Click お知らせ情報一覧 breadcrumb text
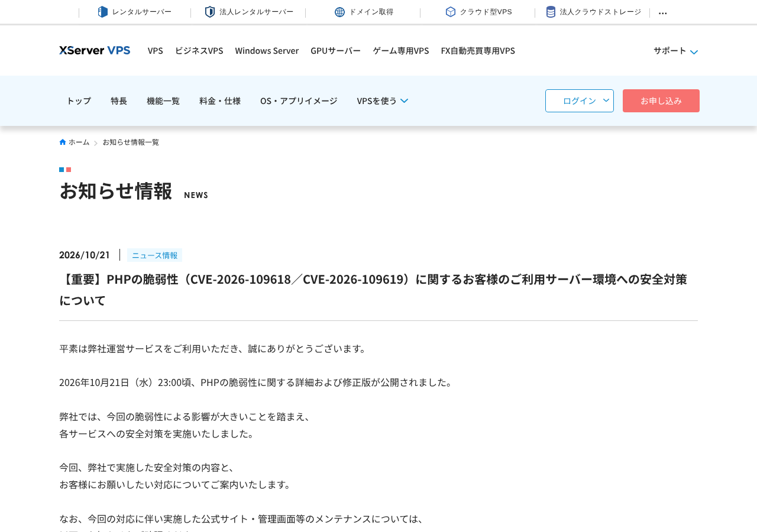Viewport: 757px width, 532px height. pyautogui.click(x=131, y=142)
